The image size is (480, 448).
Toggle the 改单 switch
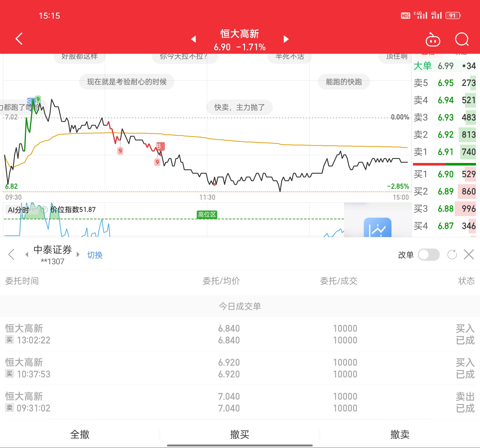tap(428, 255)
